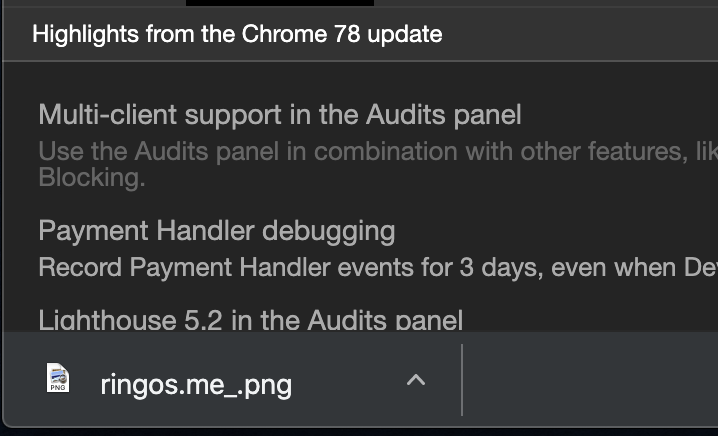This screenshot has width=718, height=436.
Task: Click empty downloads shelf area right of divider
Action: click(x=591, y=380)
